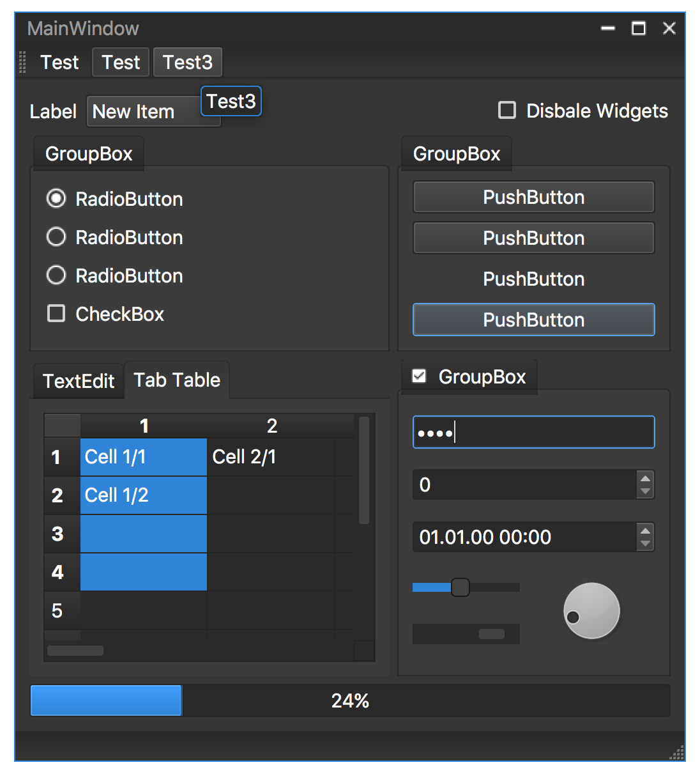The height and width of the screenshot is (781, 700).
Task: Click the date-time field down arrow
Action: 645,544
